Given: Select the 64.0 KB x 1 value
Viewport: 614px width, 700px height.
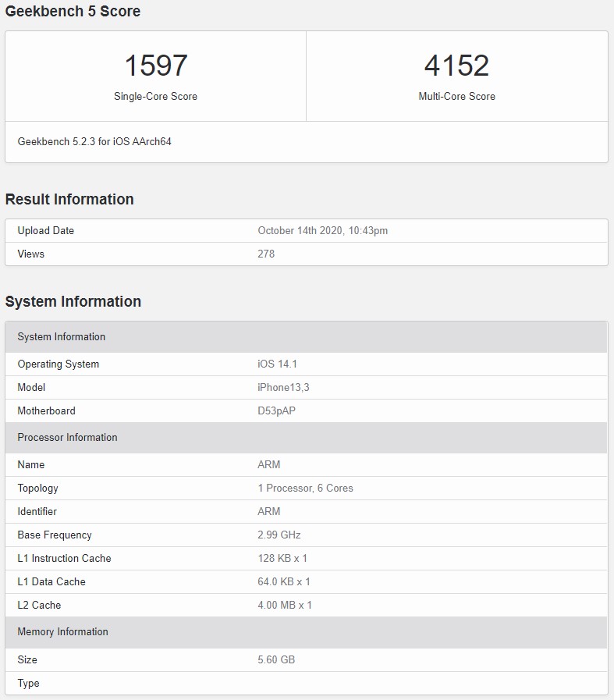Looking at the screenshot, I should (284, 581).
